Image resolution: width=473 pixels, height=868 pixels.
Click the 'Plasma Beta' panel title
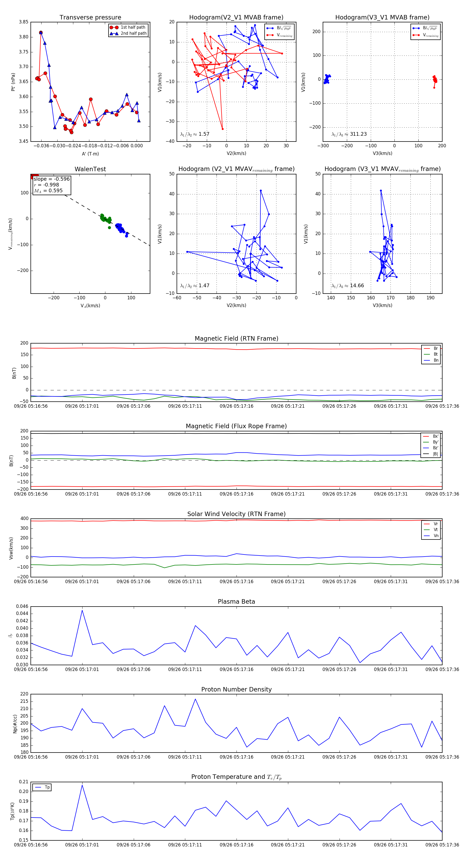tap(236, 602)
